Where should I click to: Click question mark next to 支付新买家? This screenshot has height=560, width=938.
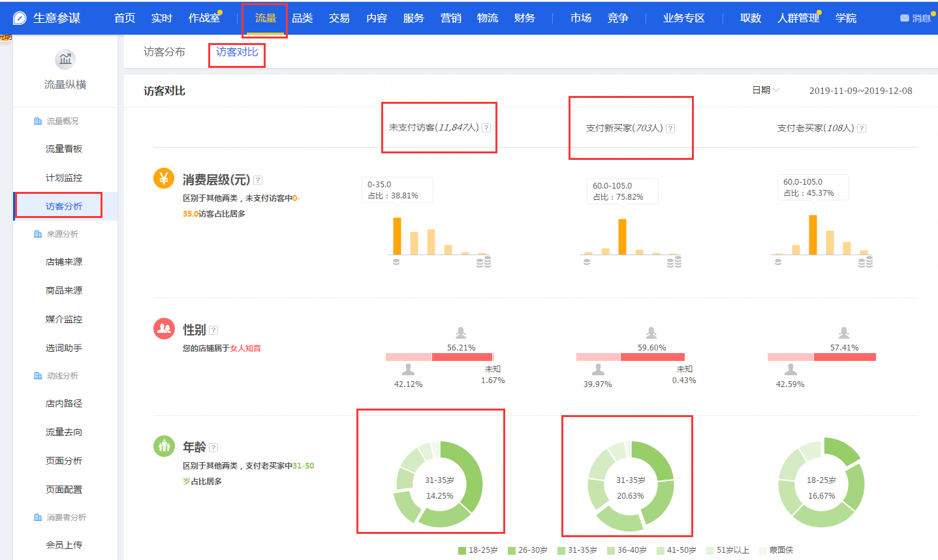pyautogui.click(x=670, y=129)
